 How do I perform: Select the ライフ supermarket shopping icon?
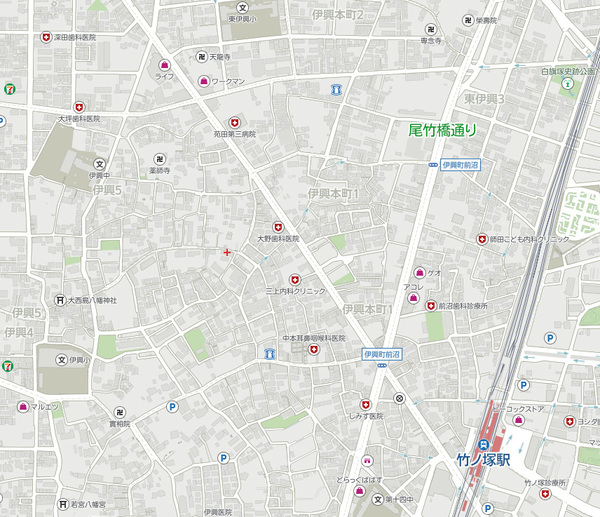[164, 66]
